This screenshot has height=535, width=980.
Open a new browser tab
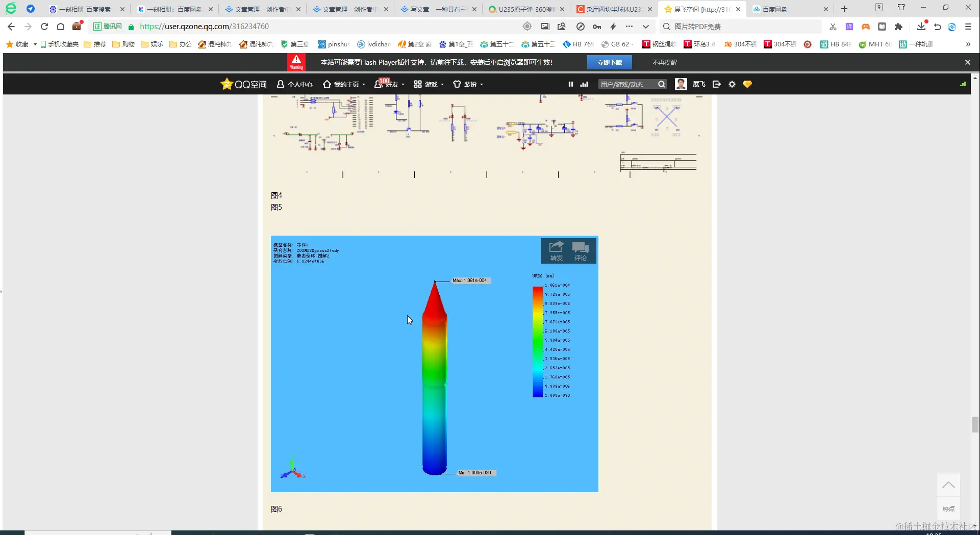pos(844,9)
